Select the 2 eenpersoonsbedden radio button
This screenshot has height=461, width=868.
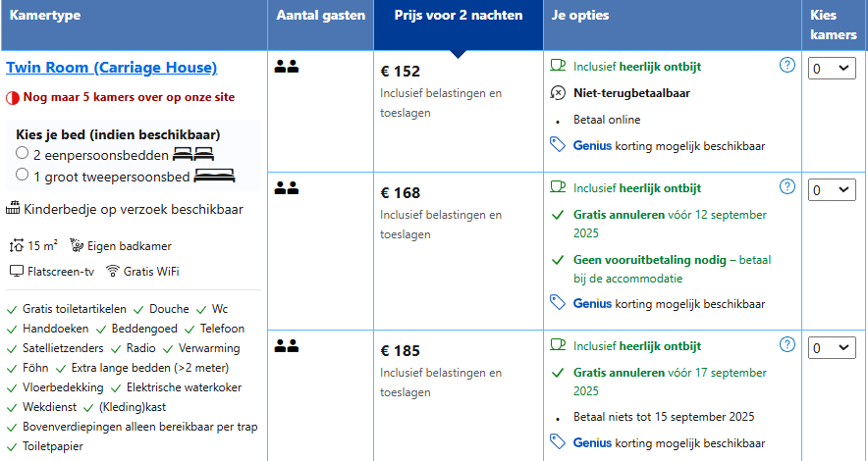tap(23, 153)
